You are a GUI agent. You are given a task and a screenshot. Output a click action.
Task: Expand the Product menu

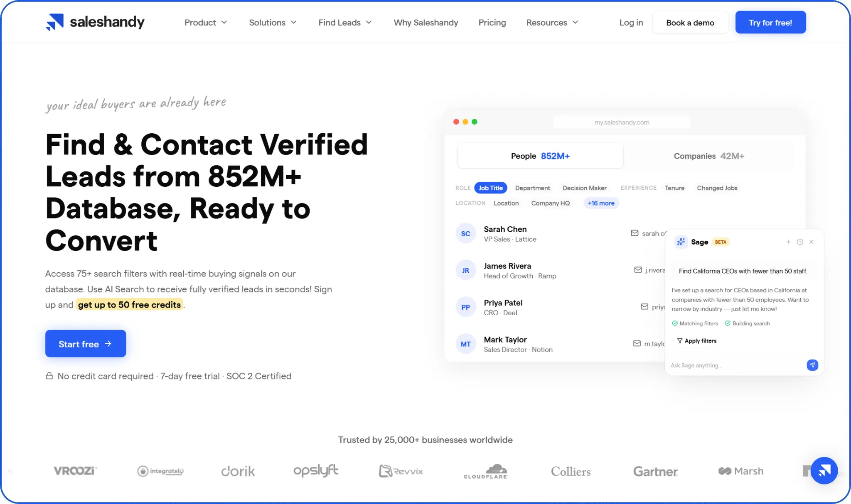[x=206, y=22]
